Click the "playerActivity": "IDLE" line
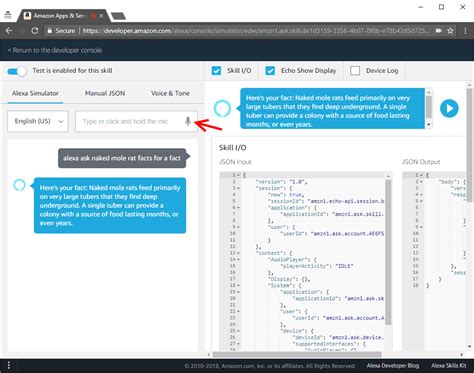The width and height of the screenshot is (474, 373). tap(317, 266)
